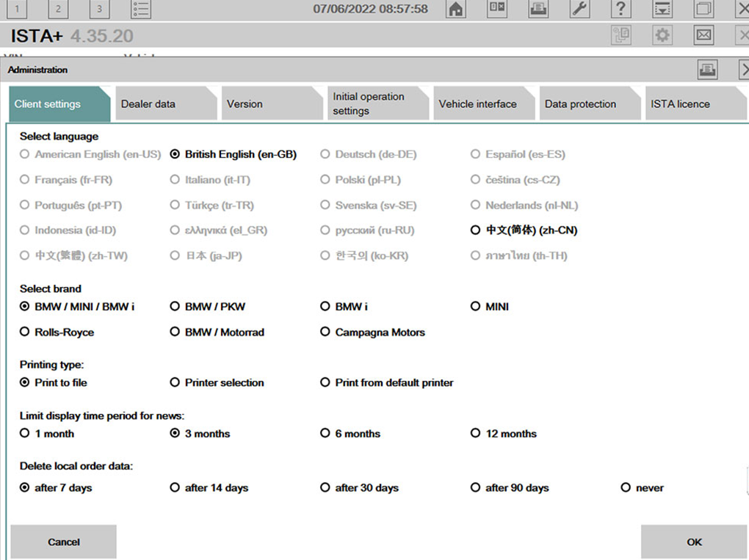Choose Print from default printer
This screenshot has height=560, width=749.
point(387,382)
